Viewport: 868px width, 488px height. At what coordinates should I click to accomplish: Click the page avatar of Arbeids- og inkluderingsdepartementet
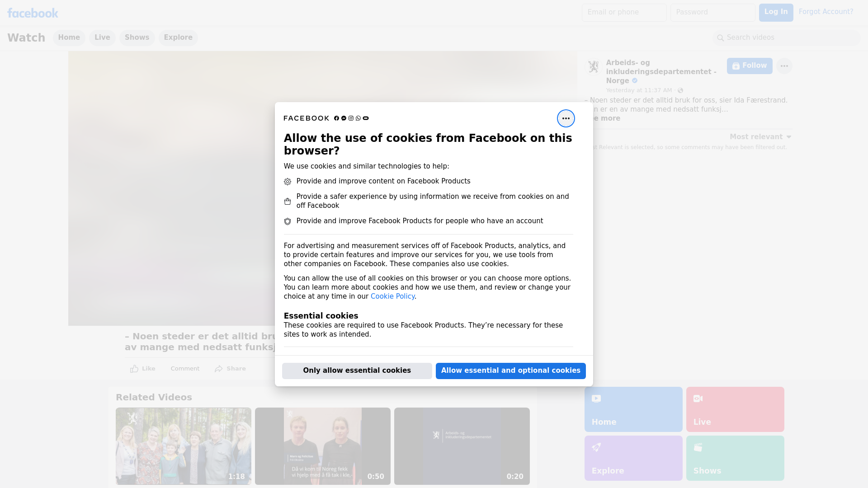[x=593, y=66]
